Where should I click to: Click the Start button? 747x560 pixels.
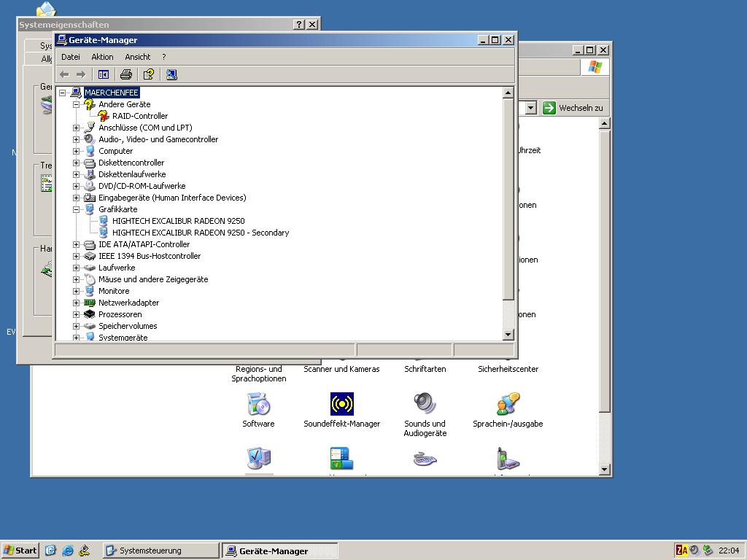[20, 551]
